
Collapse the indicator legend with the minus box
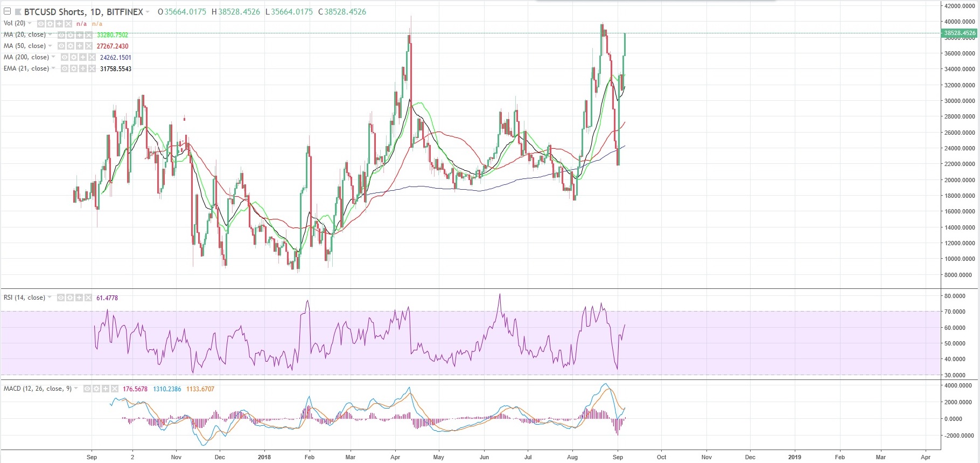pyautogui.click(x=7, y=11)
